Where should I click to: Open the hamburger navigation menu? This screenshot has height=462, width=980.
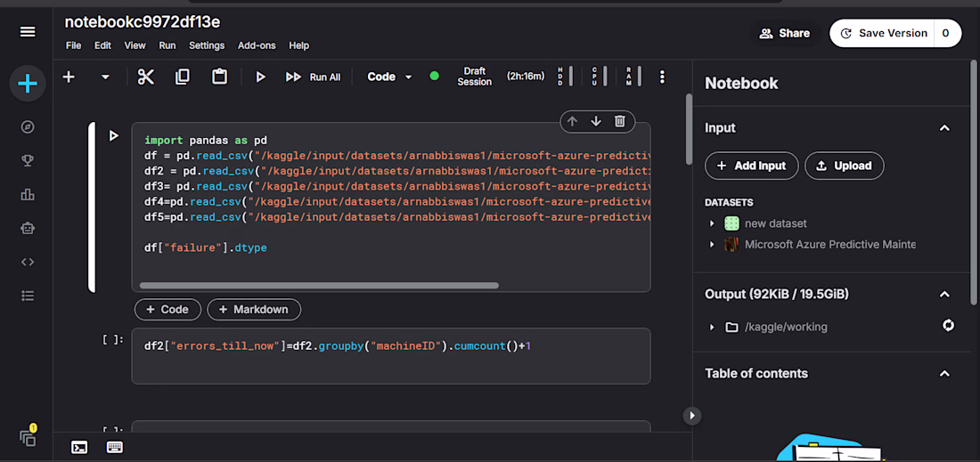coord(28,32)
